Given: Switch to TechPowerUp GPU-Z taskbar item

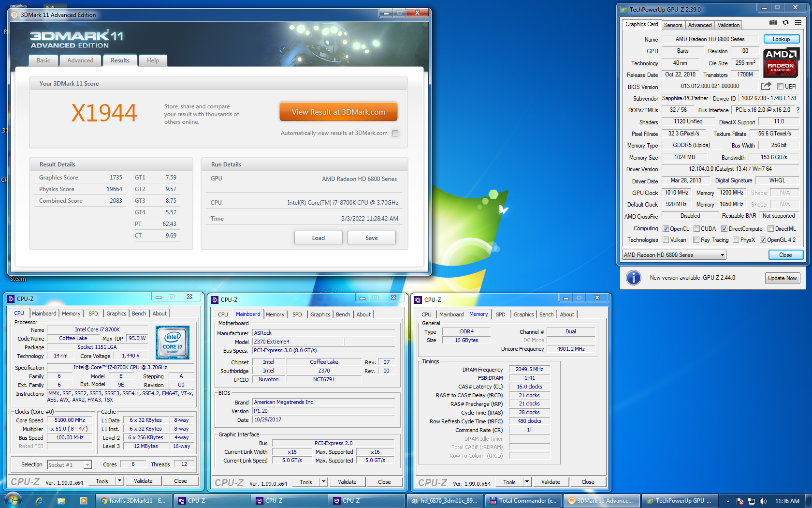Looking at the screenshot, I should click(x=680, y=501).
